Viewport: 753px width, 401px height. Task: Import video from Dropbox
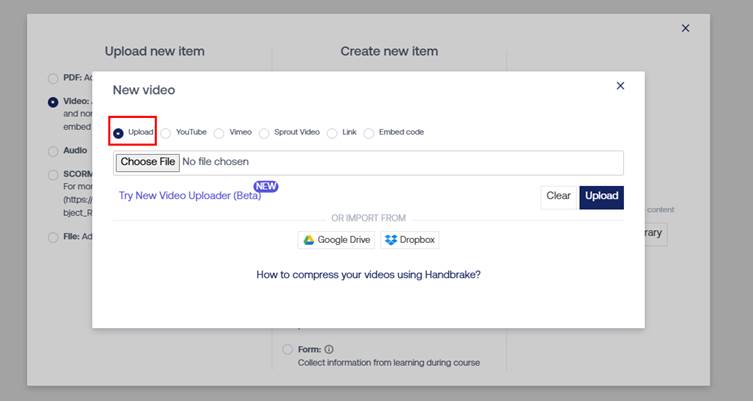(410, 240)
